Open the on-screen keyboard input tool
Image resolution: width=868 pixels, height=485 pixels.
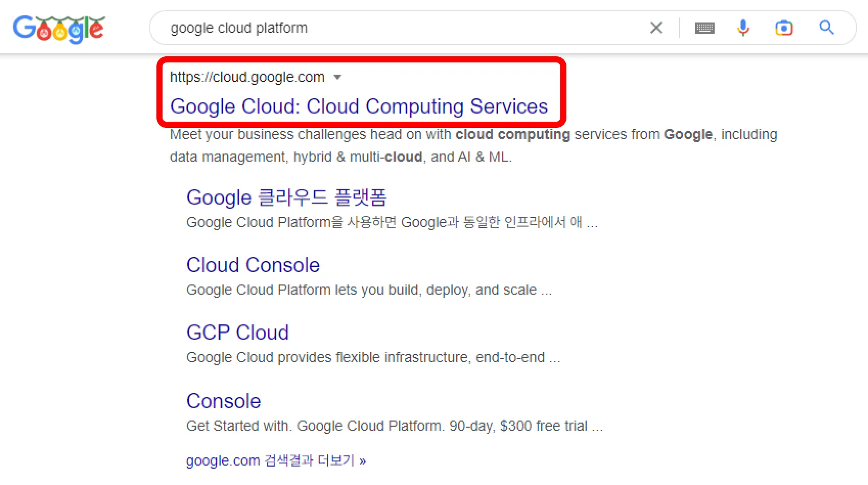click(704, 28)
